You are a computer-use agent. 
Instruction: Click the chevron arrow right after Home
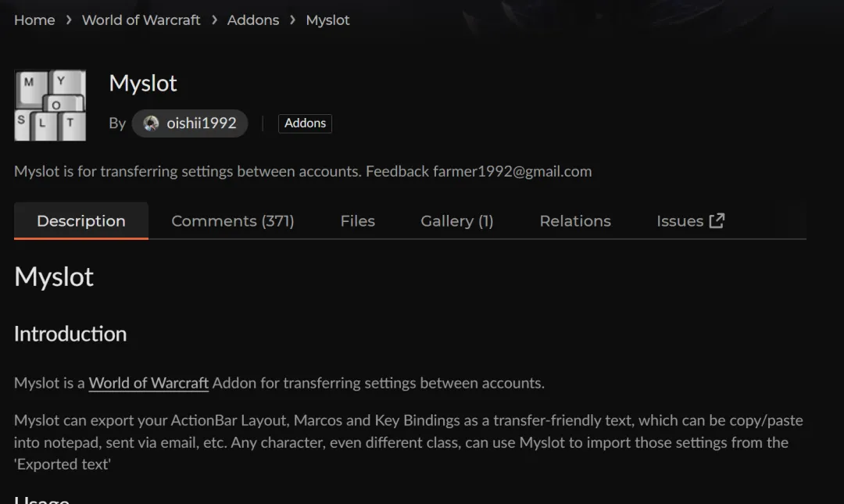pos(69,20)
